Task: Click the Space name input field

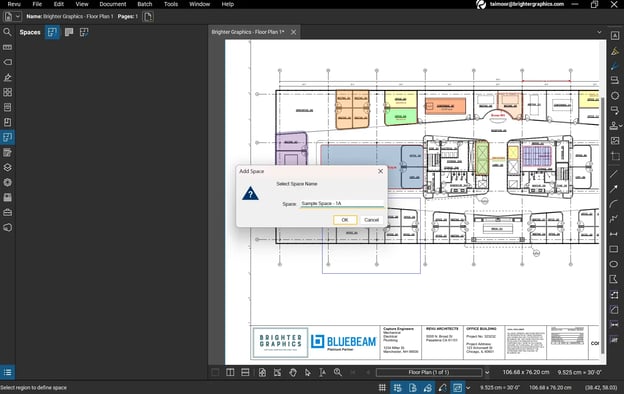Action: 341,203
